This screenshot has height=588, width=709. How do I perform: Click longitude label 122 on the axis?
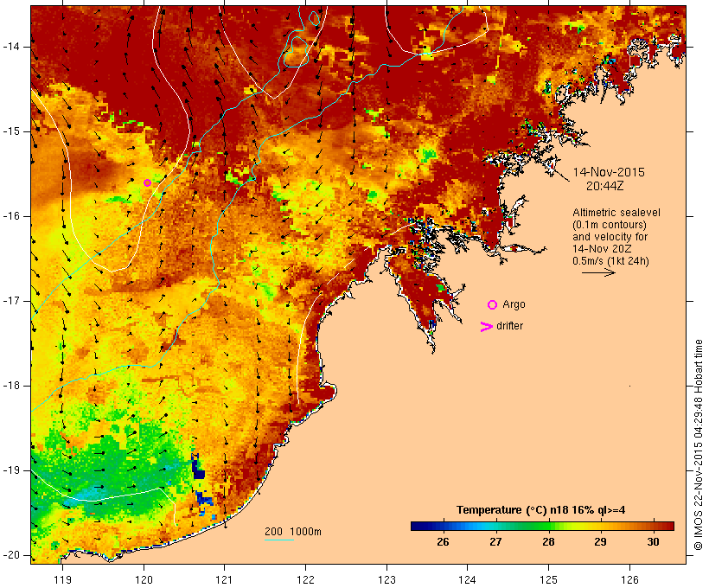tap(305, 579)
